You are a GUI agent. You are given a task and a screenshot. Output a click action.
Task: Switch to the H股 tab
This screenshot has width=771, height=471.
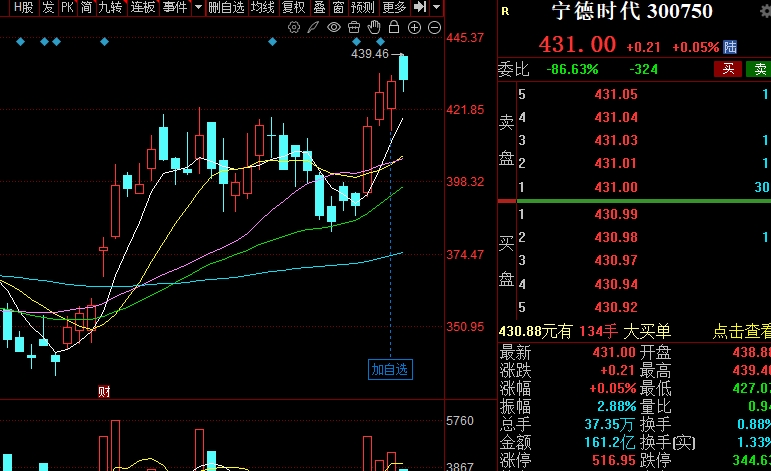click(23, 7)
